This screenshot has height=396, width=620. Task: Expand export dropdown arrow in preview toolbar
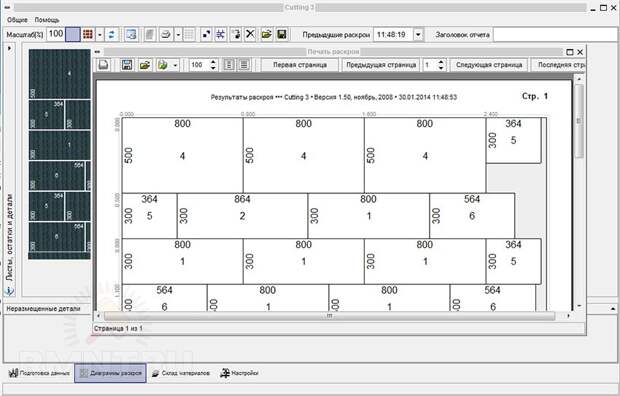[175, 65]
